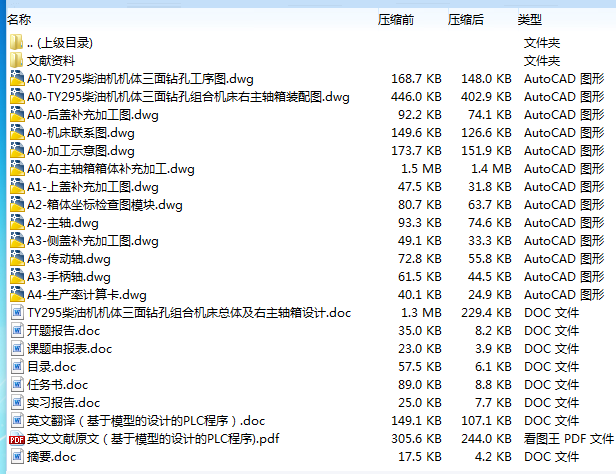Click the icon of A3-传动轴.dwg
Viewport: 616px width, 474px height.
17,259
